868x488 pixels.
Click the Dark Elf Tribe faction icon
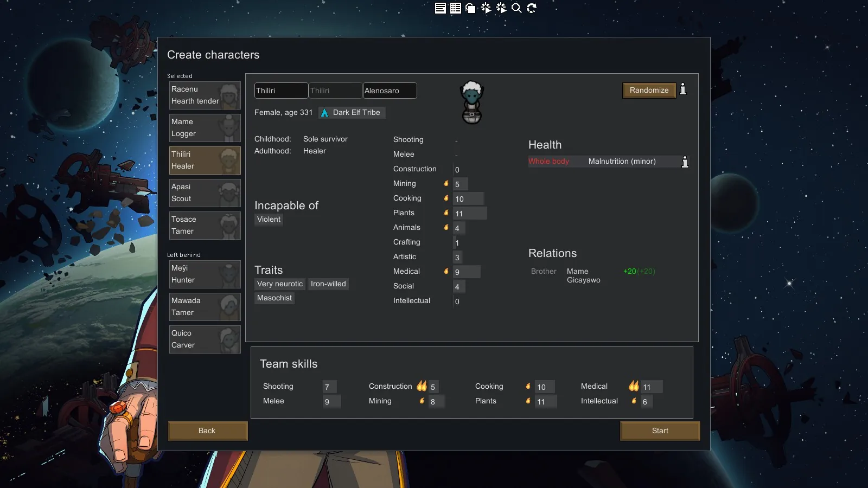[x=324, y=113]
